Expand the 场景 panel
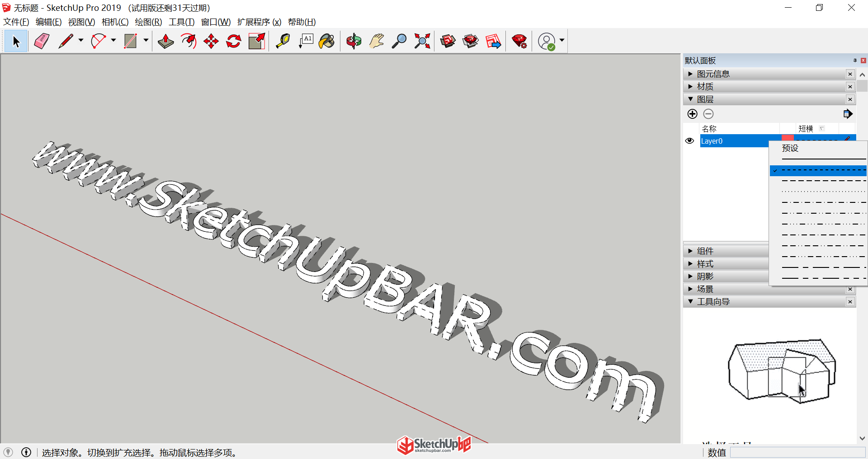Screen dimensions: 868x459 690,289
